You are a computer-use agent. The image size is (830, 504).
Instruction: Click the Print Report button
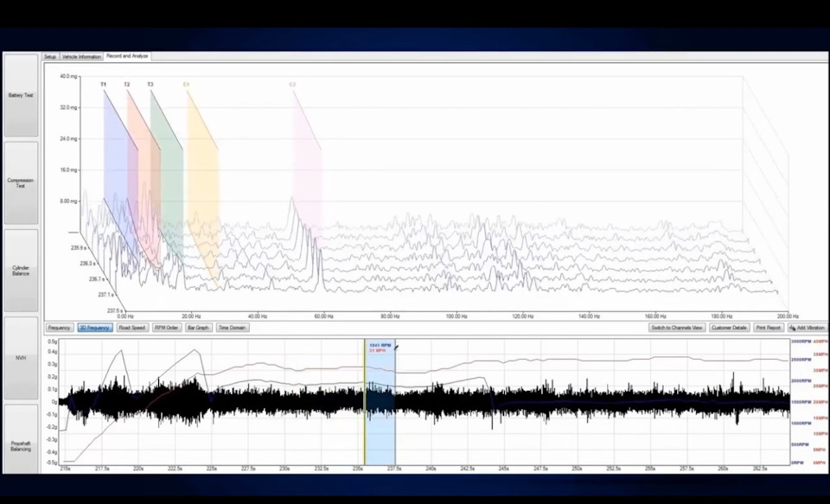768,328
